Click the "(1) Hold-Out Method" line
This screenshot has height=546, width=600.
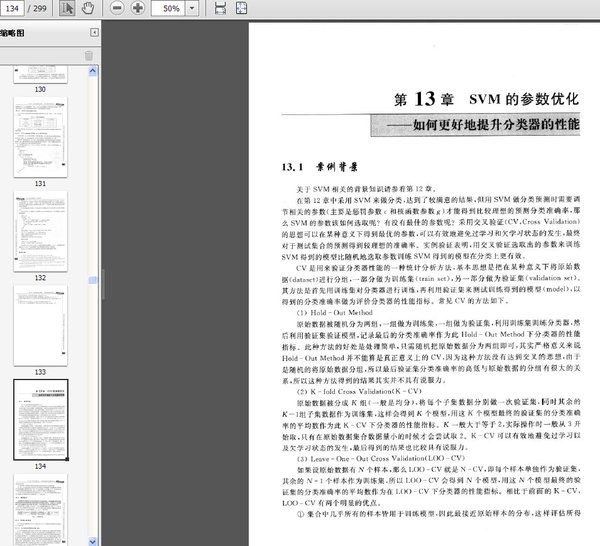[335, 312]
